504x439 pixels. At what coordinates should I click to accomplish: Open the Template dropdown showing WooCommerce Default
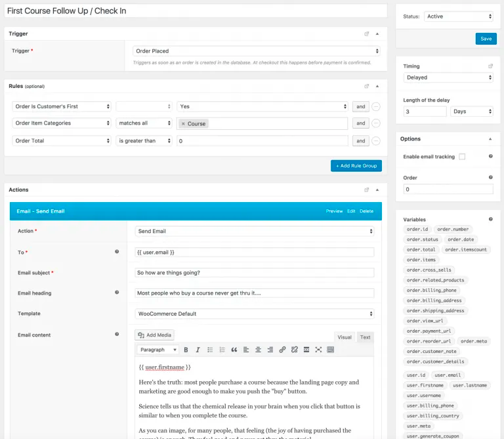(x=254, y=314)
